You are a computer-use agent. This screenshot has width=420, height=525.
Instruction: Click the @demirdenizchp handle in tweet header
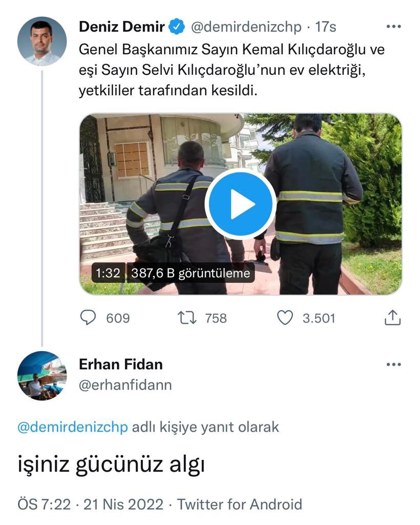tap(246, 27)
